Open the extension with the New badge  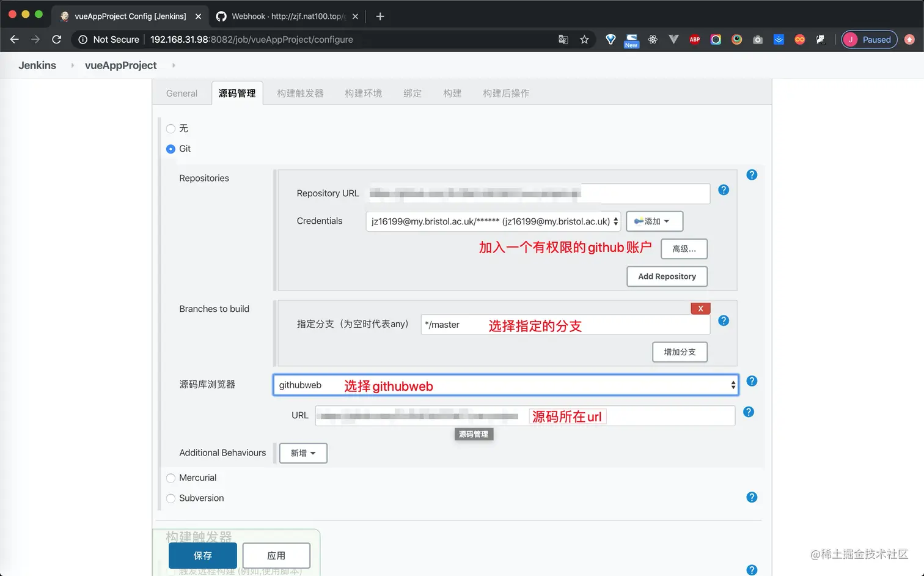tap(631, 40)
